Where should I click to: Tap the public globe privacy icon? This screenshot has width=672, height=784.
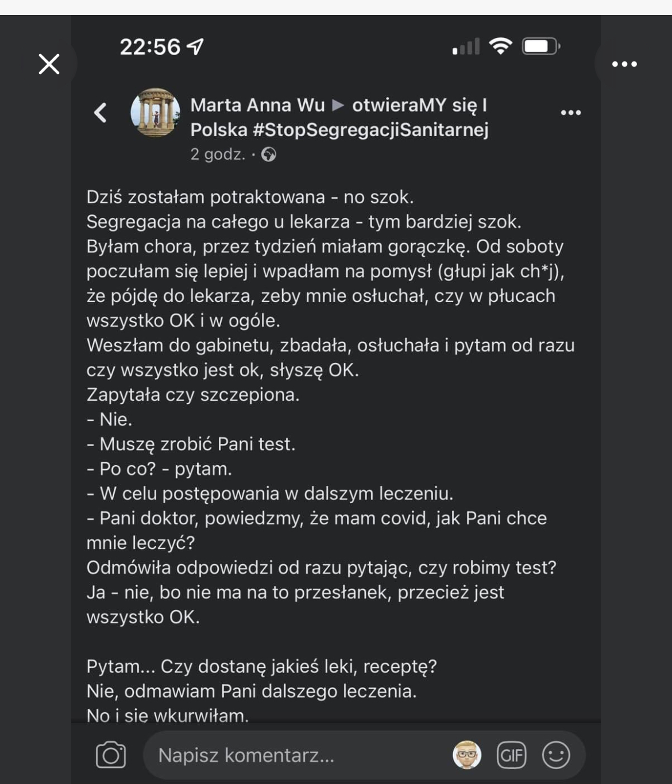269,155
